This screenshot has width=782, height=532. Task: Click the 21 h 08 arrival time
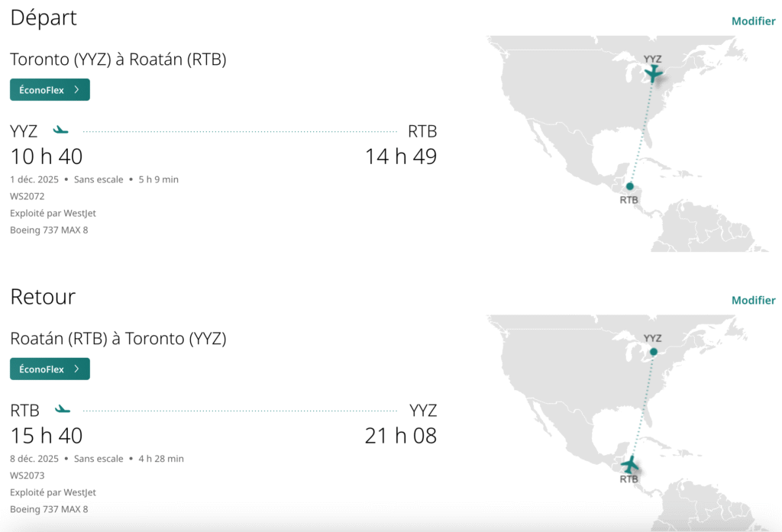[400, 436]
